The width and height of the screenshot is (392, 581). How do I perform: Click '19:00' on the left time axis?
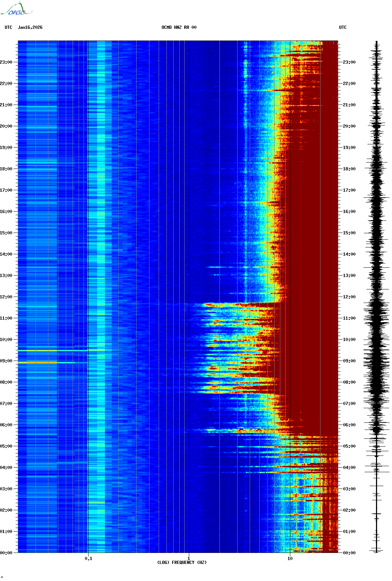pyautogui.click(x=6, y=148)
